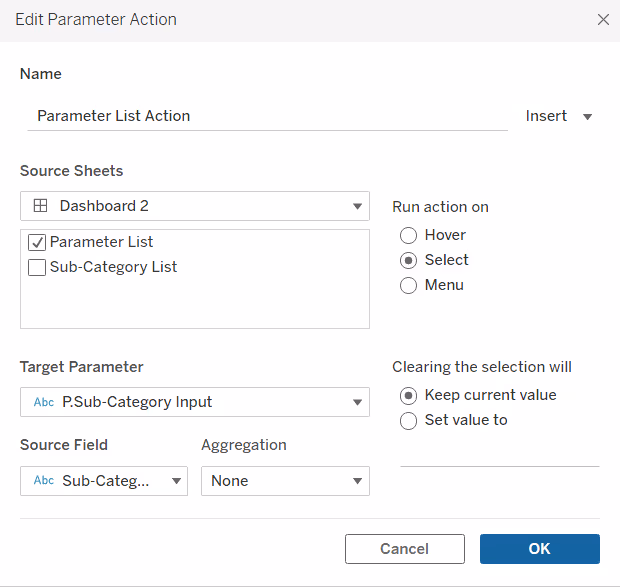Check the Sub-Category List sheet checkbox

coord(37,267)
